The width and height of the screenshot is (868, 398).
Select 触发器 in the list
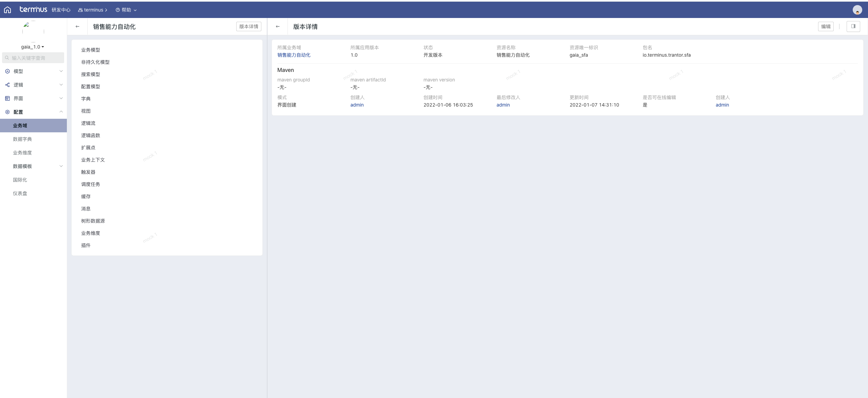coord(88,172)
